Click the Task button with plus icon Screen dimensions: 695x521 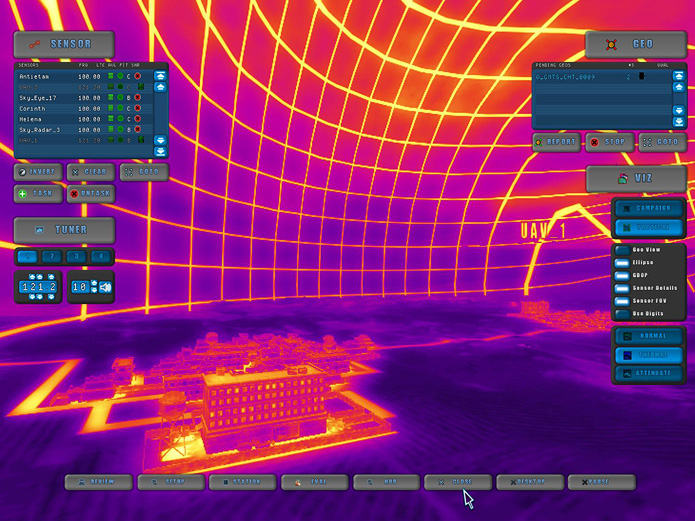pos(37,193)
